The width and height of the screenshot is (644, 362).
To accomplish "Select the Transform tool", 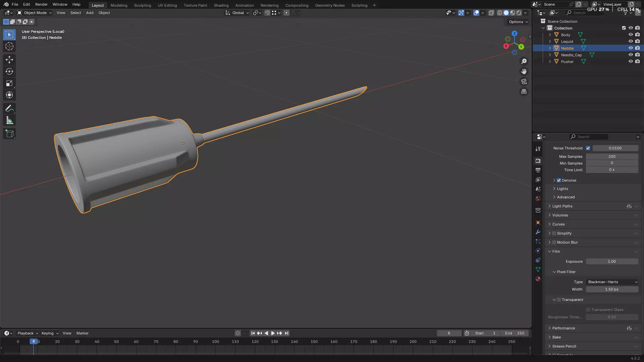I will click(x=9, y=95).
